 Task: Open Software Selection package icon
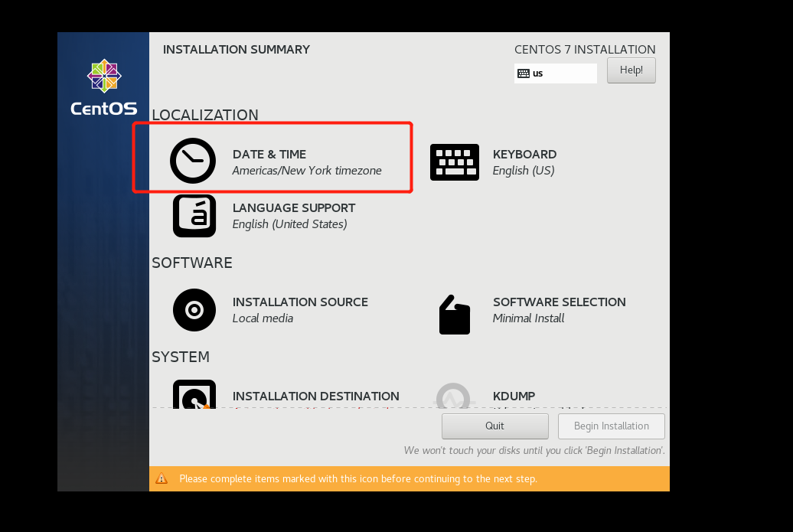pyautogui.click(x=454, y=315)
